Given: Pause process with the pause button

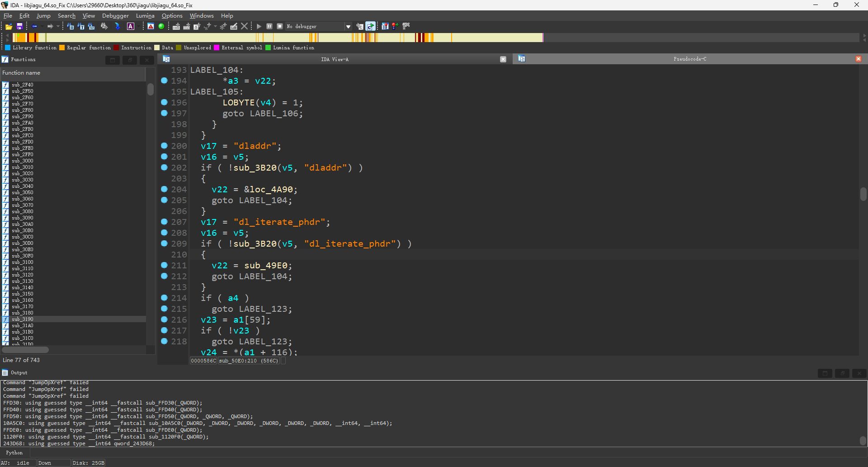Looking at the screenshot, I should [x=269, y=26].
